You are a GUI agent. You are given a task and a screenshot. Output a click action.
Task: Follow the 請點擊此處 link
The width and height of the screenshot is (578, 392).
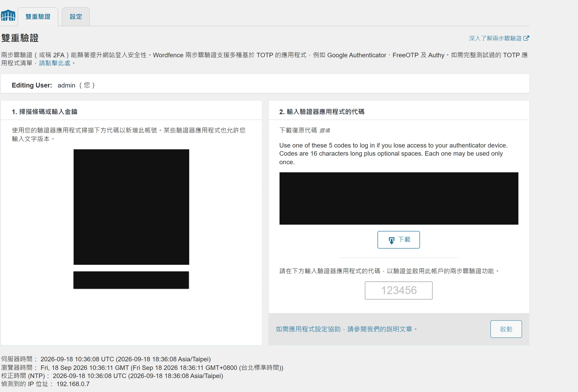point(55,63)
